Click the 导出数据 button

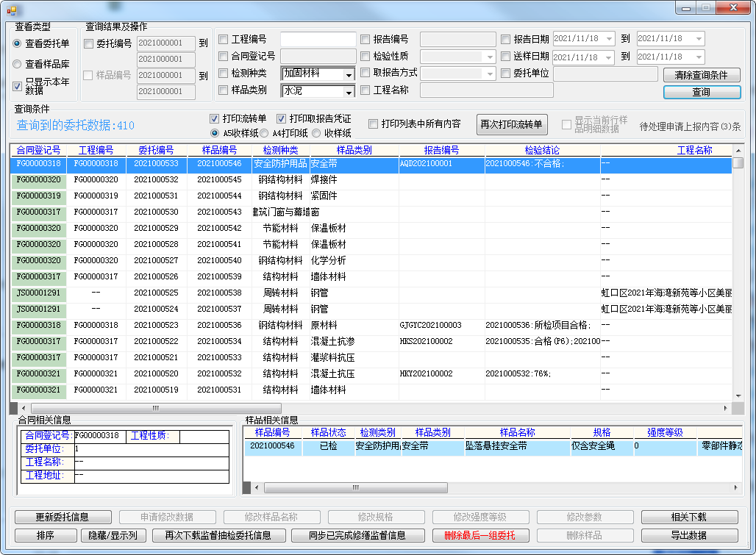click(x=689, y=535)
